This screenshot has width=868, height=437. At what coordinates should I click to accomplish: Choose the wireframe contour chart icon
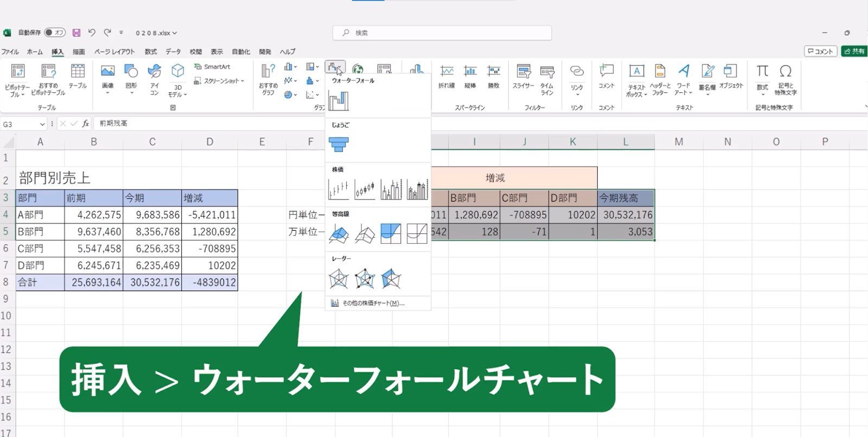click(x=417, y=234)
